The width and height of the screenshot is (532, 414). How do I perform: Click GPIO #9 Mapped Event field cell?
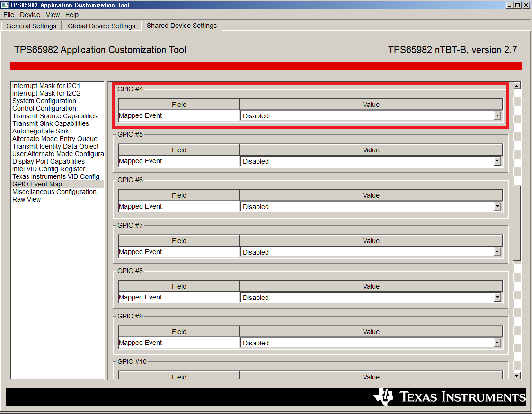(179, 343)
